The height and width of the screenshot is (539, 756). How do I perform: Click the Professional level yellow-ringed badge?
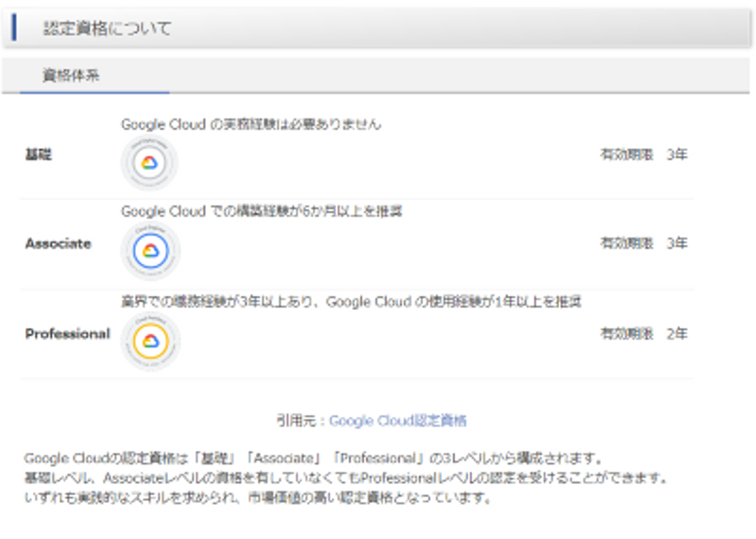151,341
